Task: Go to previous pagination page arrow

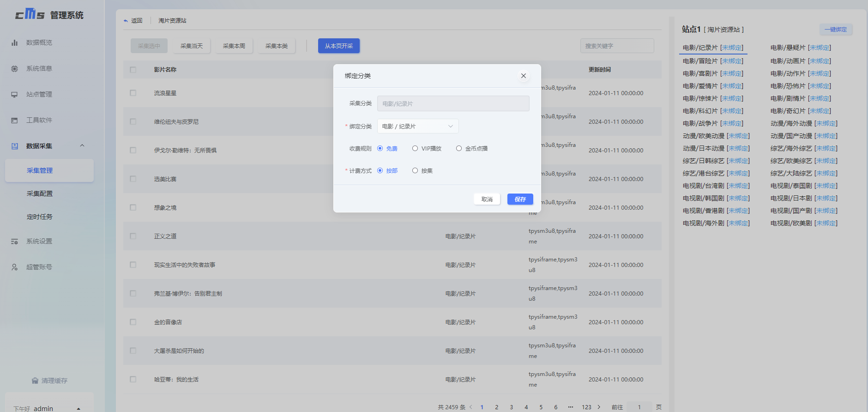Action: (x=471, y=407)
